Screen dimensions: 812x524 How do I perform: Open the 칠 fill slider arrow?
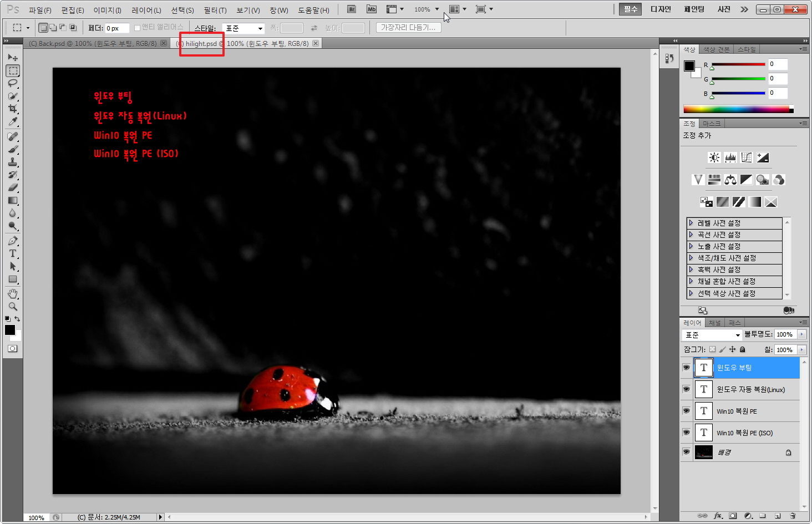(801, 350)
